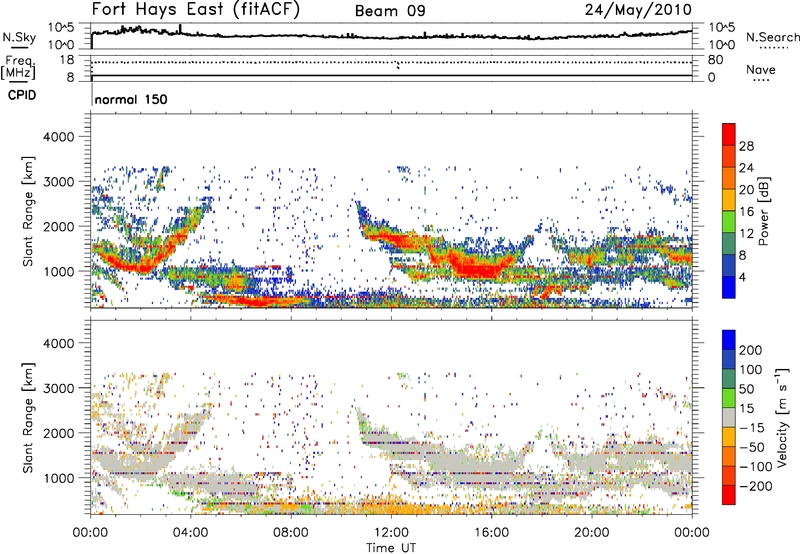800x554 pixels.
Task: Click the '4000' tick of the power panel
Action: click(59, 137)
